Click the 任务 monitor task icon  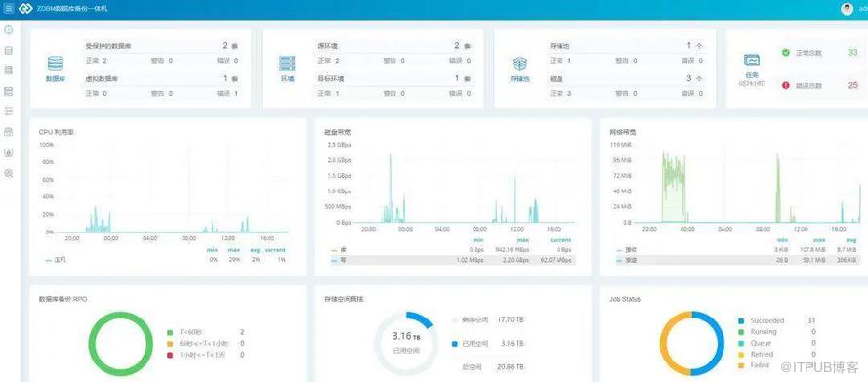[x=752, y=61]
